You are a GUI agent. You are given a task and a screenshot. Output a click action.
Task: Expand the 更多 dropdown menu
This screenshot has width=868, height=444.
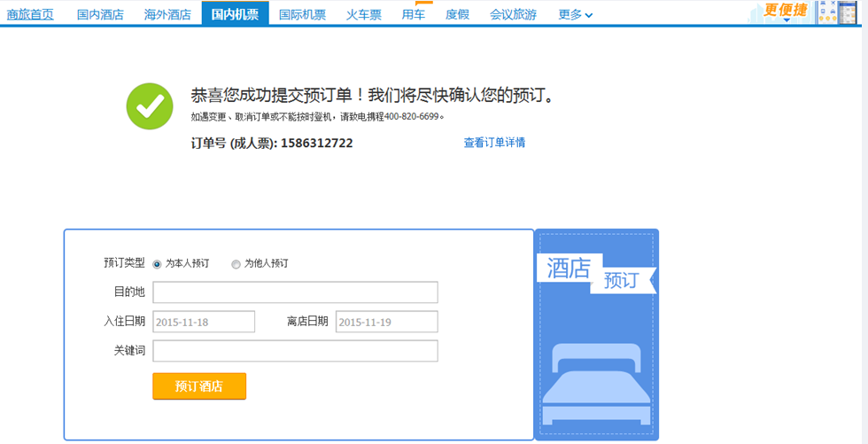point(576,15)
